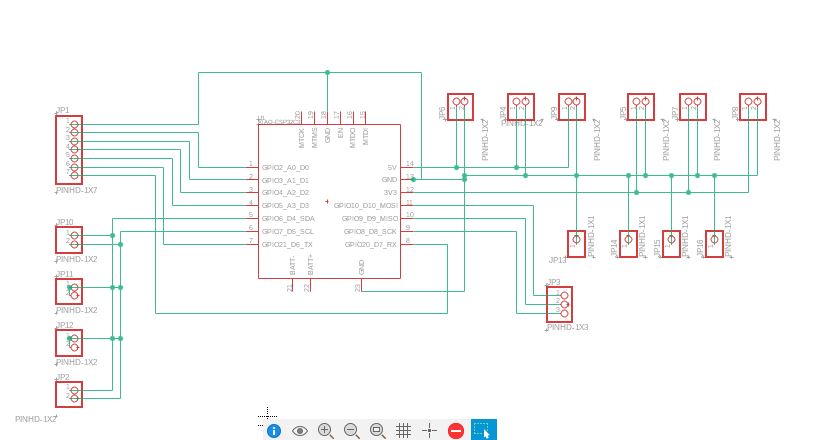Select the JP2 header symbol
Image resolution: width=828 pixels, height=440 pixels.
69,394
